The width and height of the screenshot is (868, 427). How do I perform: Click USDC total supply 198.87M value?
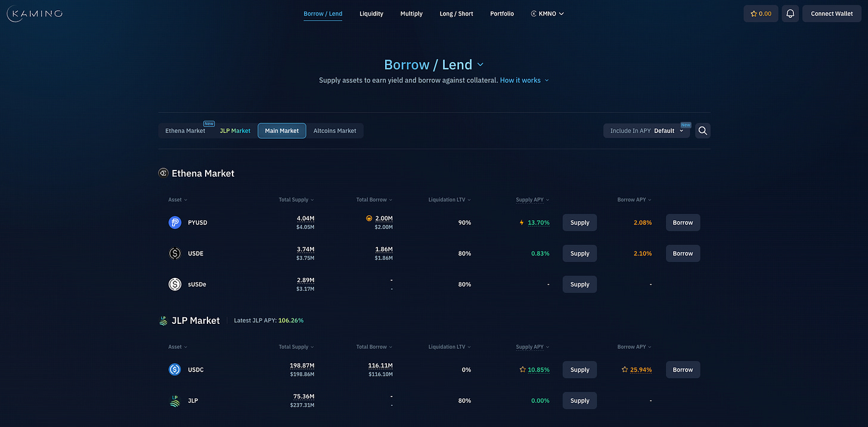click(302, 366)
